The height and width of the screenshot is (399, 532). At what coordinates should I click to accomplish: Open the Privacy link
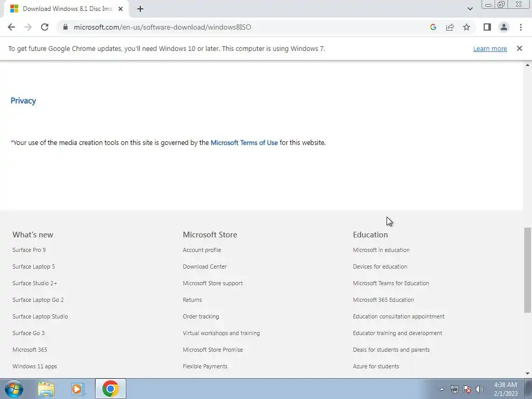23,101
